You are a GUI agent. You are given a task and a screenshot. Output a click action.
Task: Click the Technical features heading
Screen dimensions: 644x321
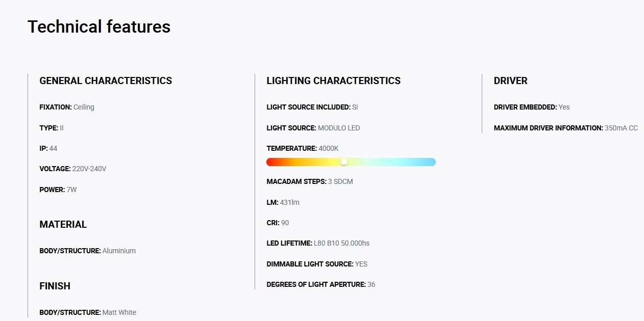tap(99, 26)
